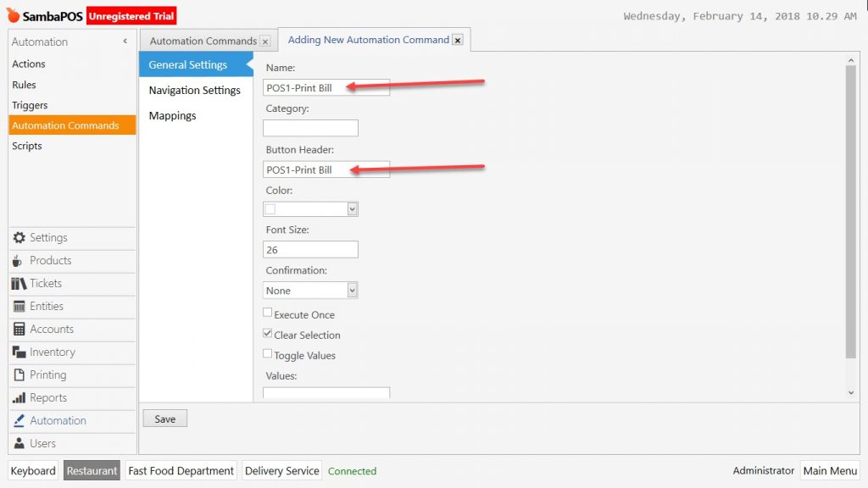Screen dimensions: 868x488
Task: Select the Restaurant department button
Action: pyautogui.click(x=92, y=471)
